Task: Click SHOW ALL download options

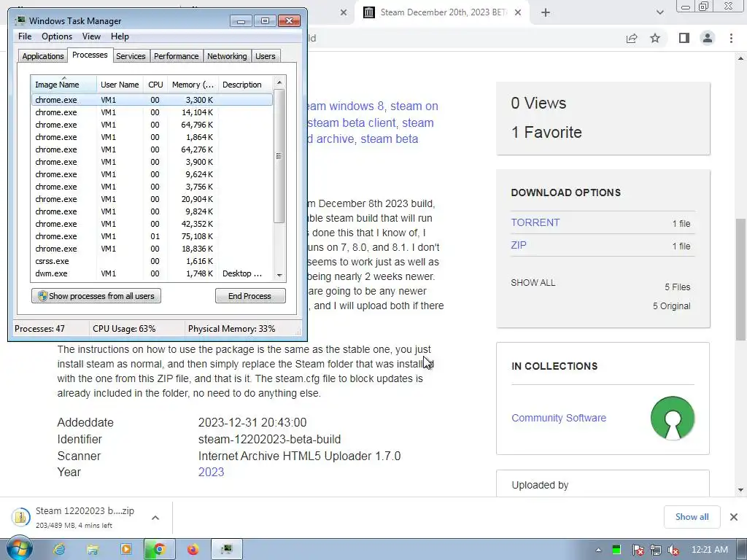Action: pyautogui.click(x=533, y=282)
